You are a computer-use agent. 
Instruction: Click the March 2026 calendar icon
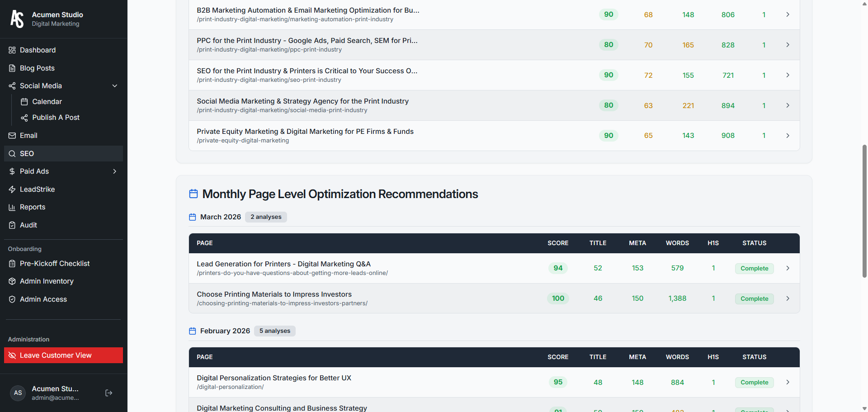pyautogui.click(x=193, y=217)
